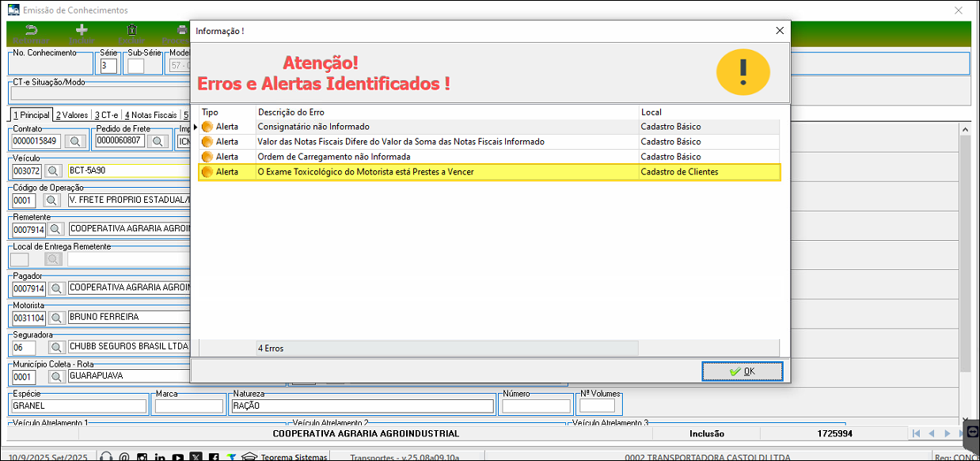This screenshot has width=980, height=461.
Task: Click the Motorista name field BRUNO FERREIRA
Action: click(129, 317)
